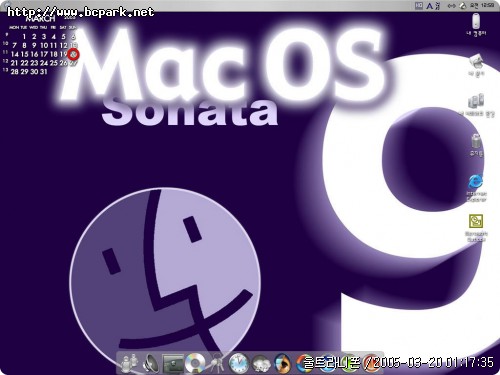Launch the clock icon in the dock
This screenshot has height=375, width=500.
click(x=238, y=363)
